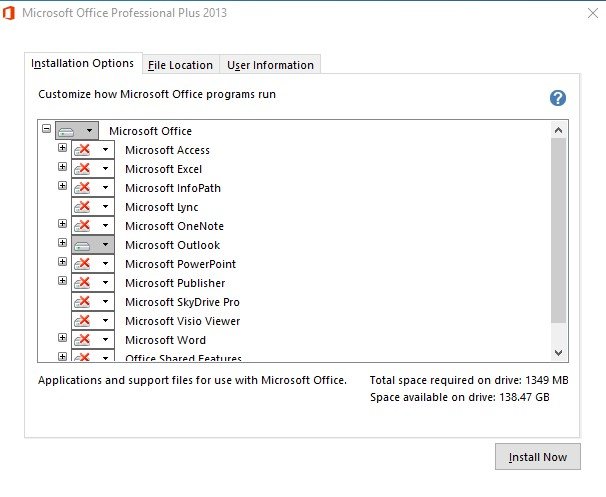606x497 pixels.
Task: Expand the Microsoft PowerPoint tree node
Action: [62, 262]
